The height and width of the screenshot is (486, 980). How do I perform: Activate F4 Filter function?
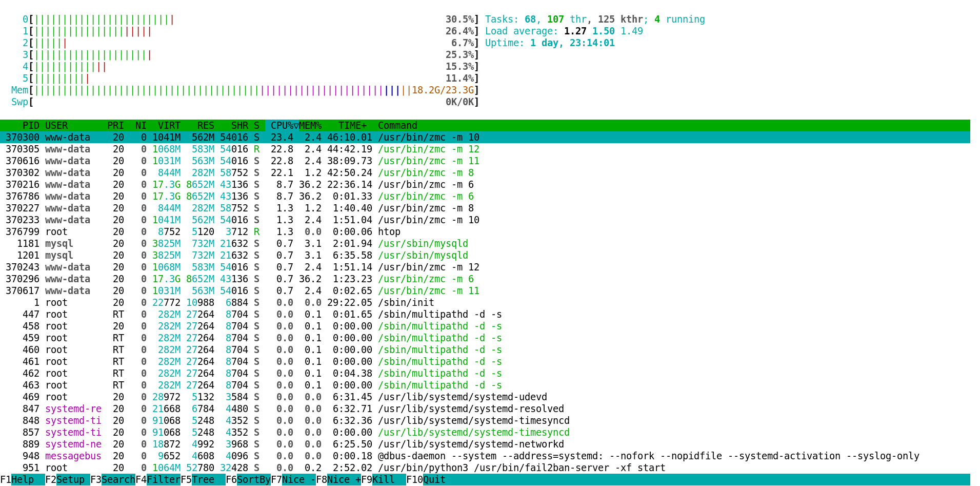pyautogui.click(x=158, y=480)
